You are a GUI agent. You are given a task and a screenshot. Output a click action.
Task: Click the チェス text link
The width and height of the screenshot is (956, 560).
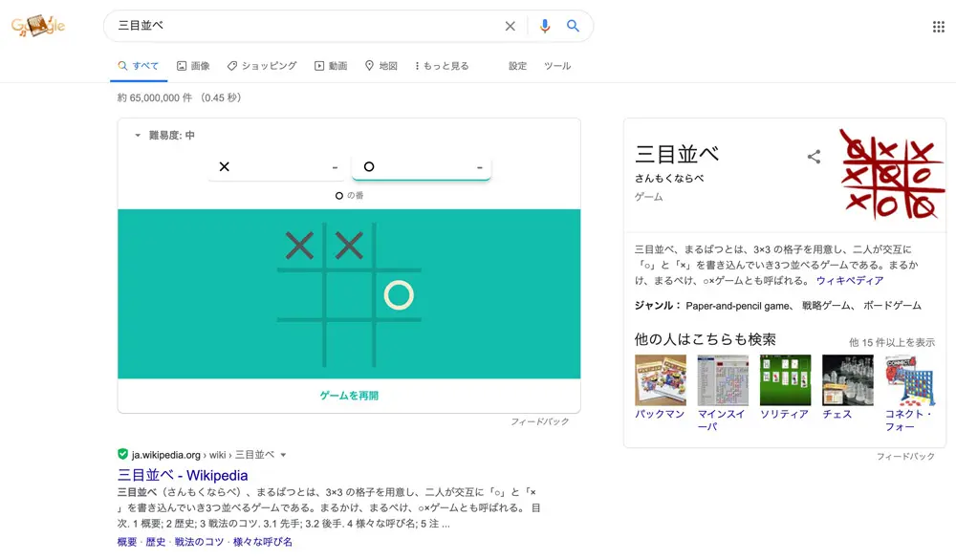pyautogui.click(x=837, y=414)
